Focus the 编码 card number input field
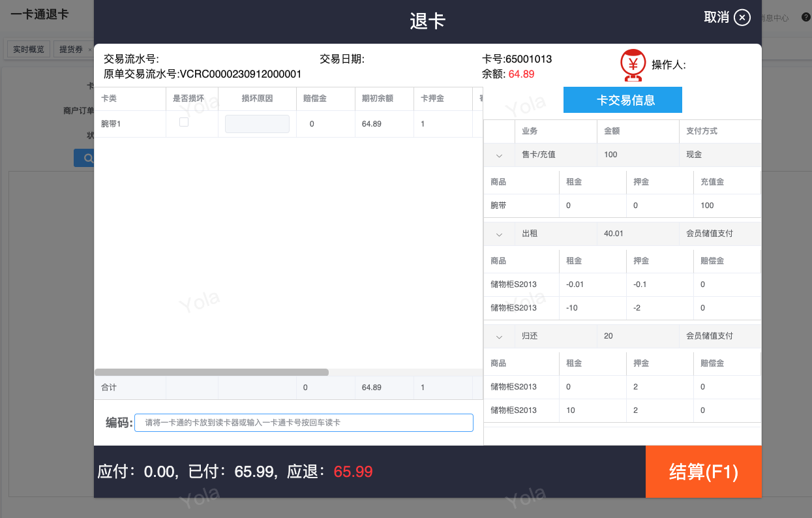 click(303, 423)
